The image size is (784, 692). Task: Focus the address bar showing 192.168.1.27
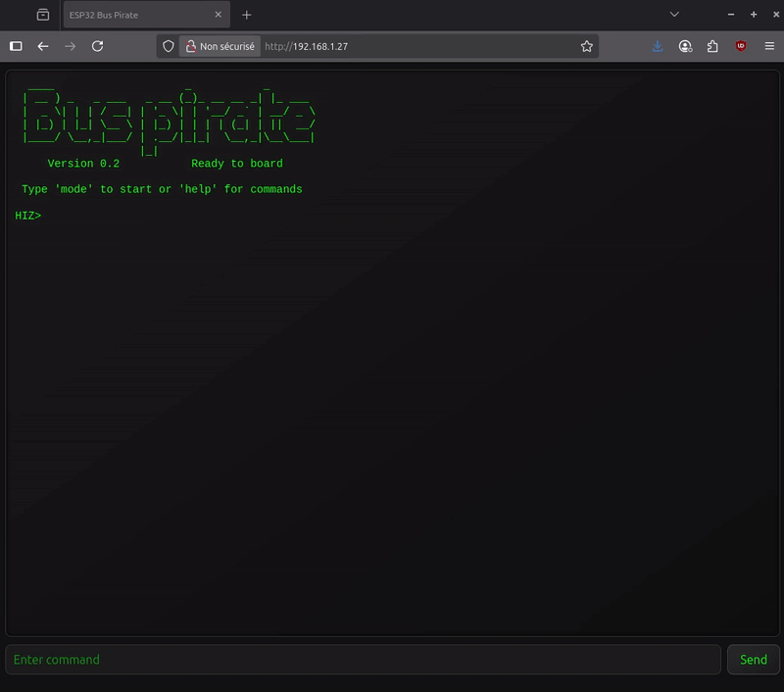412,46
